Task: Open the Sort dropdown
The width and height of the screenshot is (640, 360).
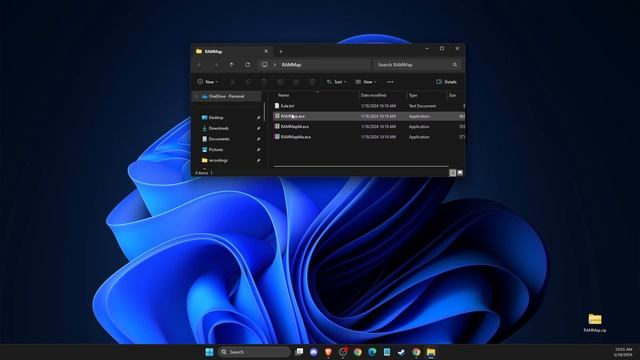Action: (x=336, y=82)
